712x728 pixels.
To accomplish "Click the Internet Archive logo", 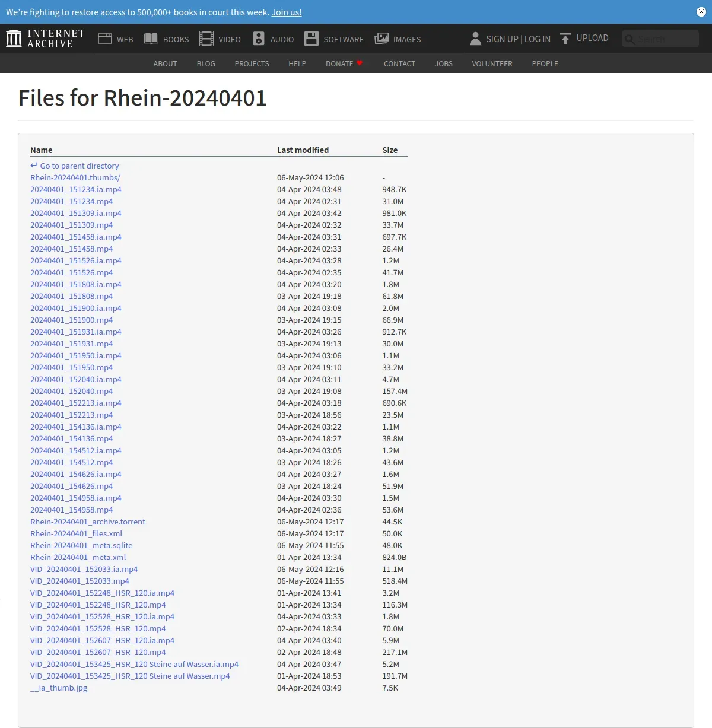I will pos(45,39).
